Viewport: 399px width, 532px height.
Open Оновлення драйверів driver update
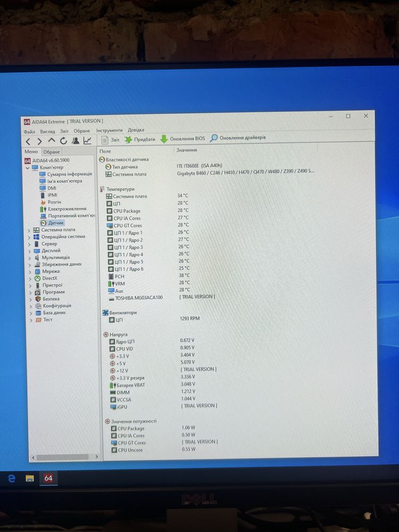238,138
